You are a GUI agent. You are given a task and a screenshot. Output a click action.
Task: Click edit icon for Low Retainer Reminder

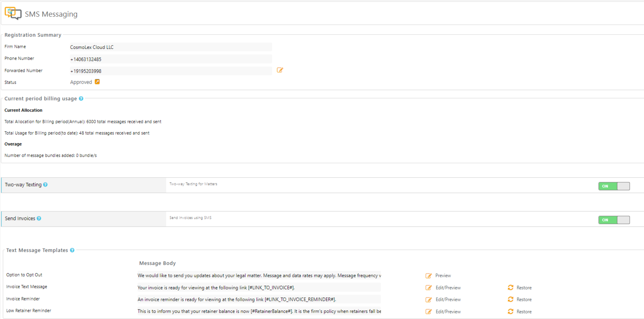point(428,312)
